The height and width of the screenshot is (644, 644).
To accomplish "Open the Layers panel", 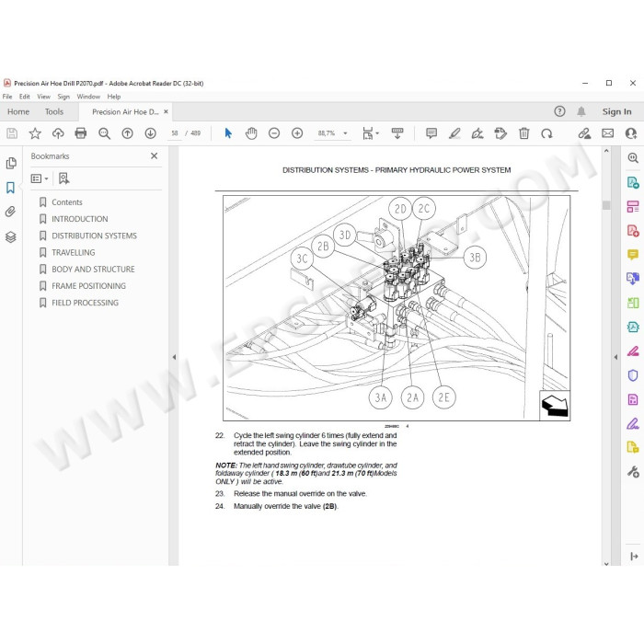I will click(11, 237).
